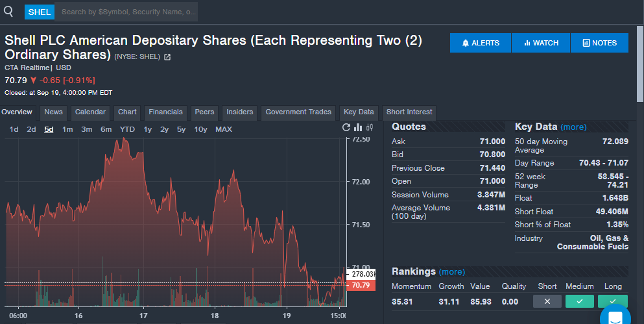Open the external link icon beside NYSE: SHEL
This screenshot has height=324, width=644.
[x=167, y=57]
